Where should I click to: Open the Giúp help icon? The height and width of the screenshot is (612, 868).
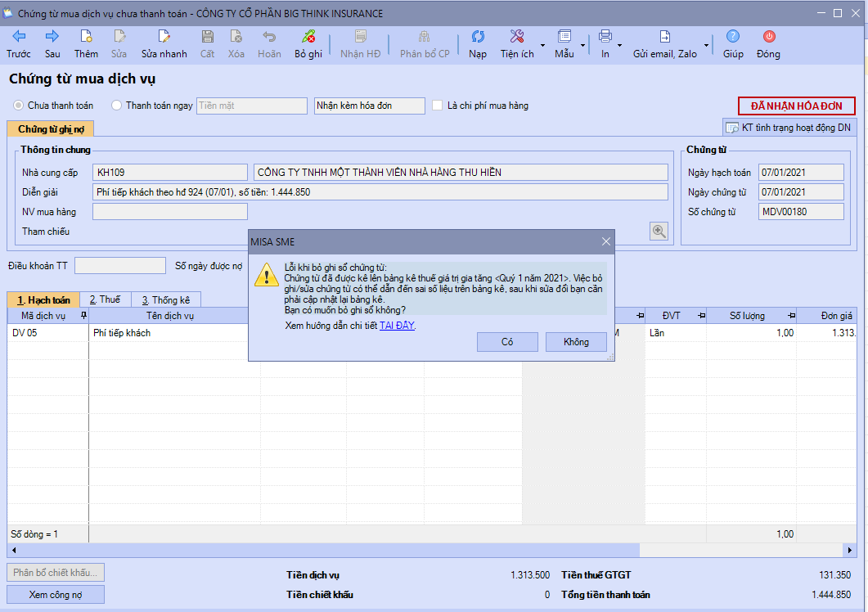point(733,37)
